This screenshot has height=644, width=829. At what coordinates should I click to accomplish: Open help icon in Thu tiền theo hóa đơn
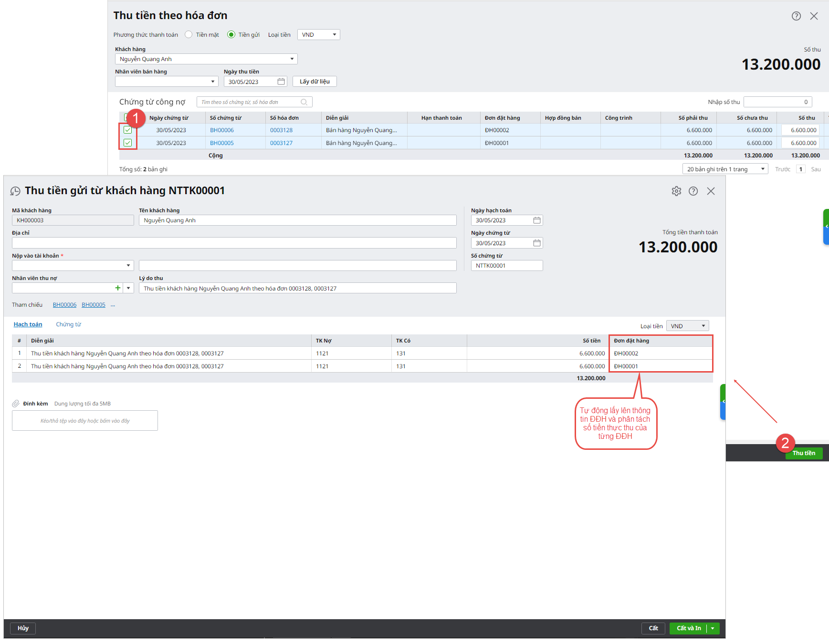pyautogui.click(x=796, y=16)
